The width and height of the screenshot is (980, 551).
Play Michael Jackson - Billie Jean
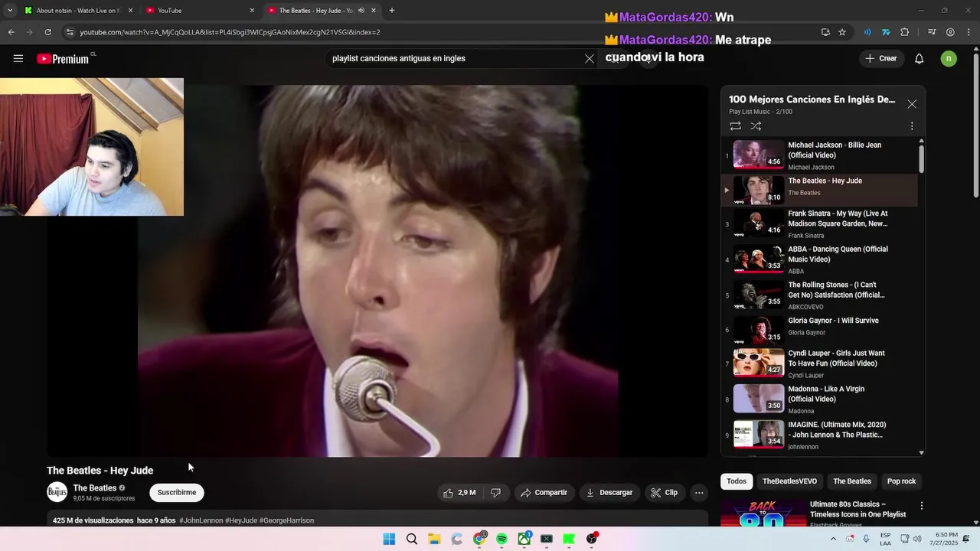coord(821,155)
